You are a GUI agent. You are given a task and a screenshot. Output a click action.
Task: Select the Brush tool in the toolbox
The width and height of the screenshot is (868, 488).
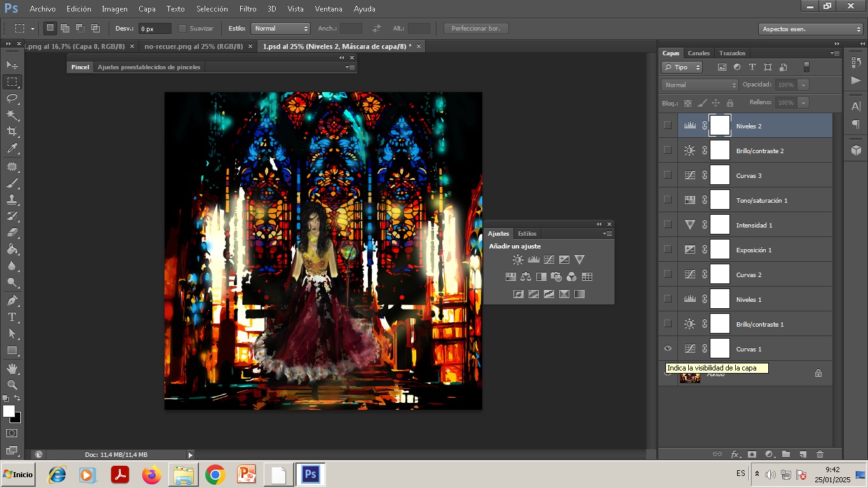point(12,183)
